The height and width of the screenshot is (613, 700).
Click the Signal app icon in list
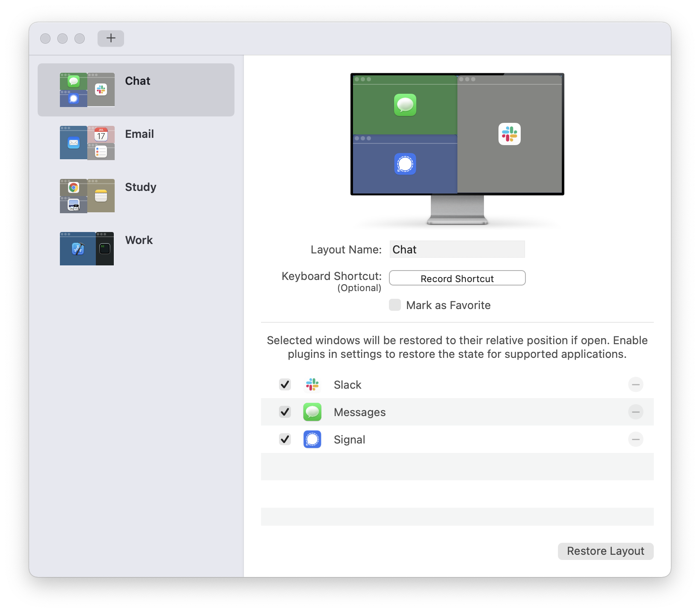tap(312, 439)
